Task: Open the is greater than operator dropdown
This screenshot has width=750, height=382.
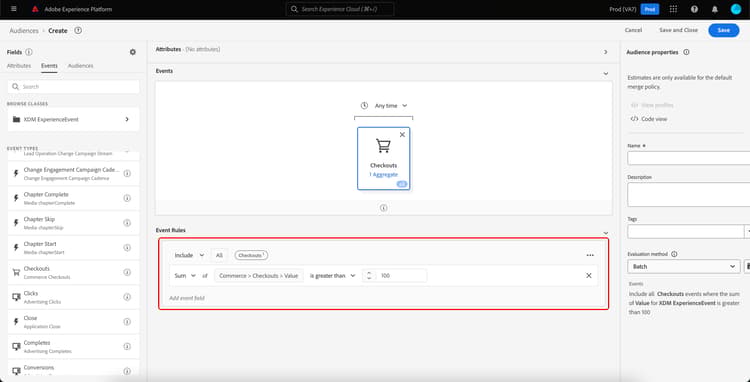Action: [x=332, y=275]
